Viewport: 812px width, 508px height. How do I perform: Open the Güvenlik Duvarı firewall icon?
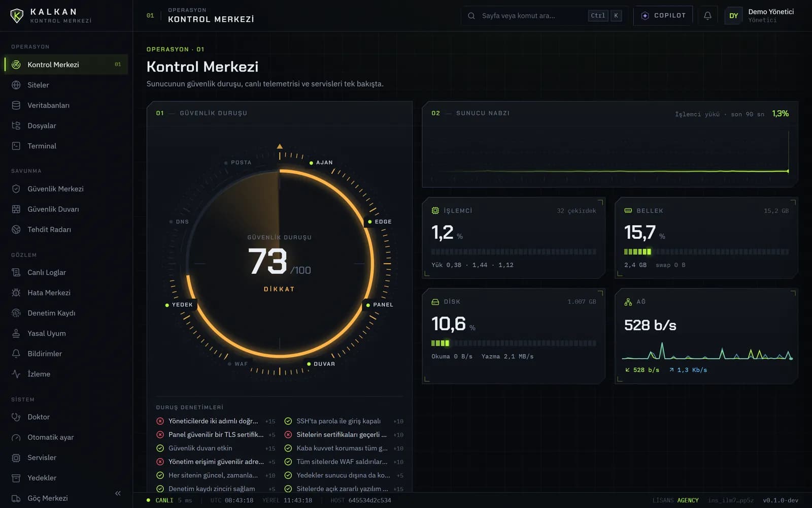pyautogui.click(x=16, y=209)
